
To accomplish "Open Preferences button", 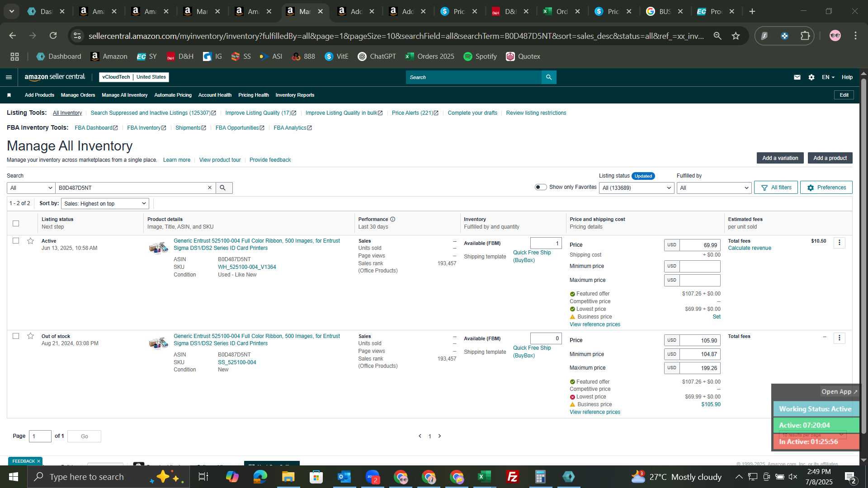I will coord(826,188).
